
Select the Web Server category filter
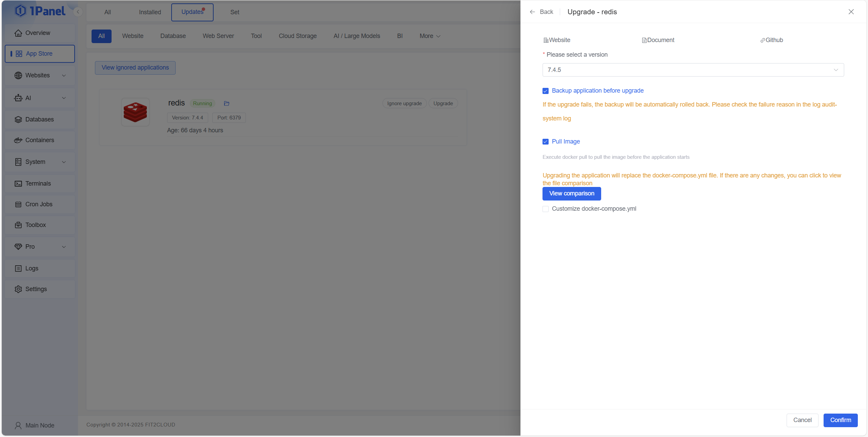218,36
